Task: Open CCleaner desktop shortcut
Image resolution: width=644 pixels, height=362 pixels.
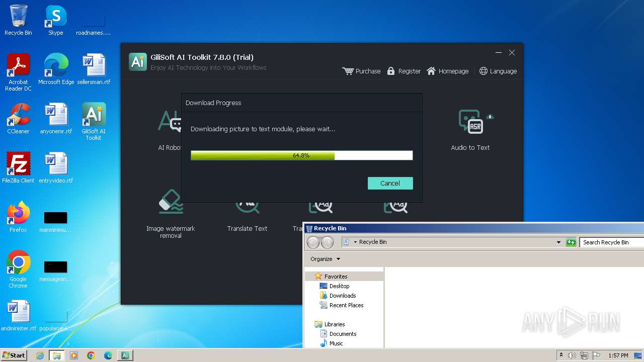Action: (18, 119)
